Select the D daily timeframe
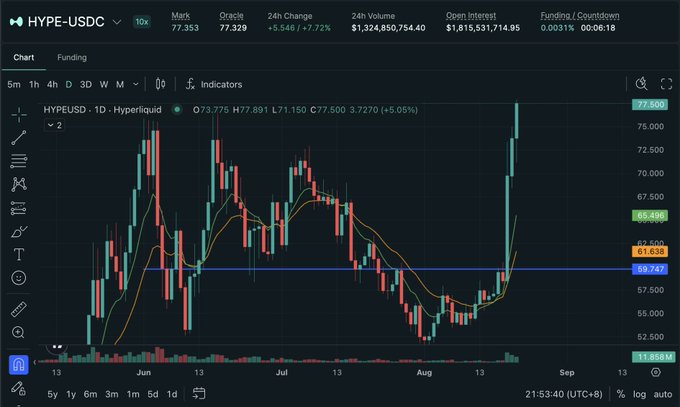 pyautogui.click(x=69, y=84)
